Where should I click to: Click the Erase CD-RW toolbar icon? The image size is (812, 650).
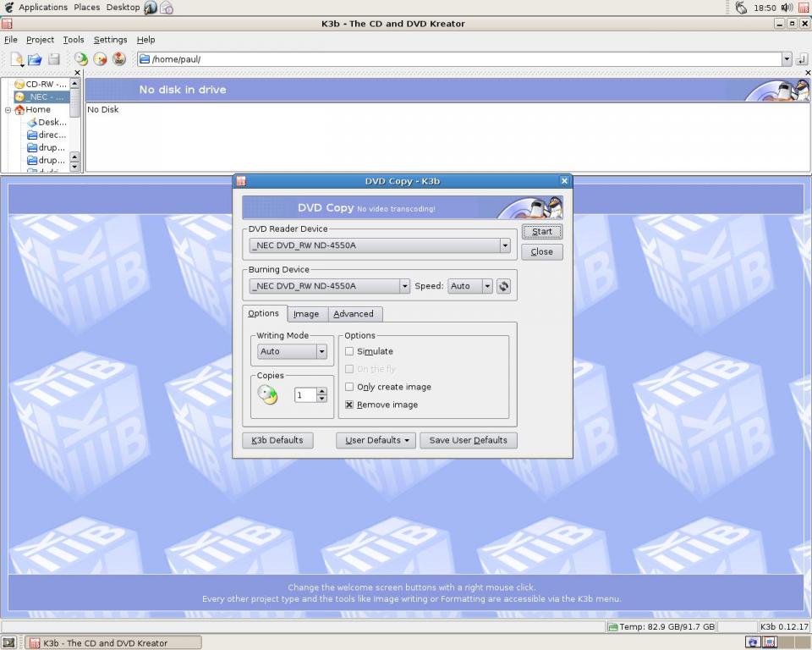100,59
